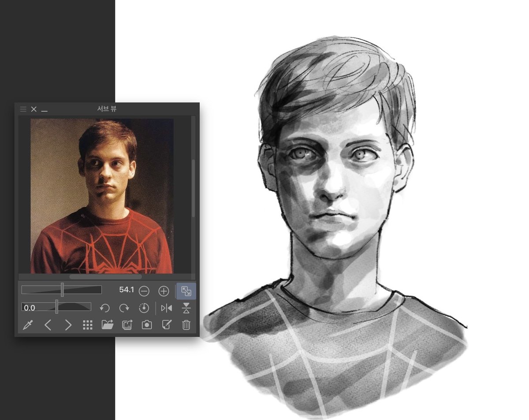529x420 pixels.
Task: Enable the Sub View eyedropper
Action: pos(28,325)
